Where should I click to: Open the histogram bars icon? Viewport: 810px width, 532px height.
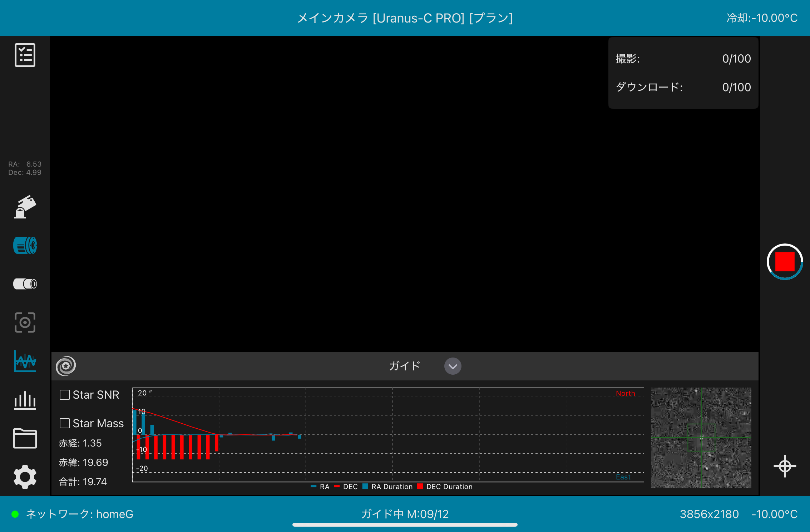[x=25, y=400]
